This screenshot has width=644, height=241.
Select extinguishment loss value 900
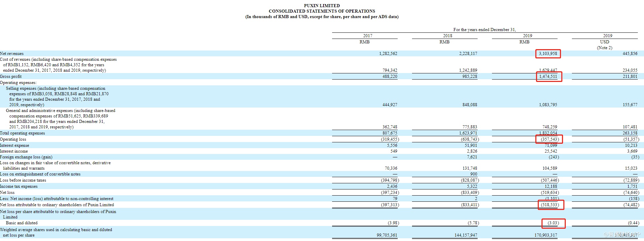click(474, 174)
